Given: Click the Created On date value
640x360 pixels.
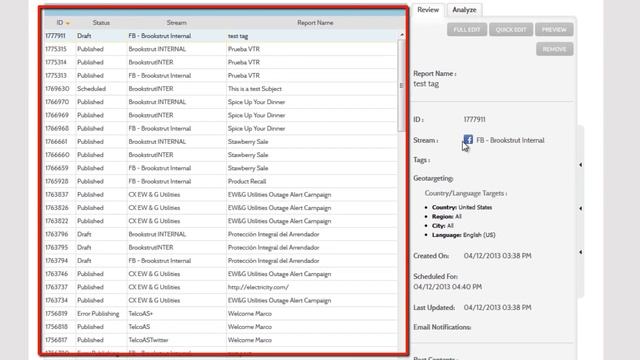Looking at the screenshot, I should [498, 256].
